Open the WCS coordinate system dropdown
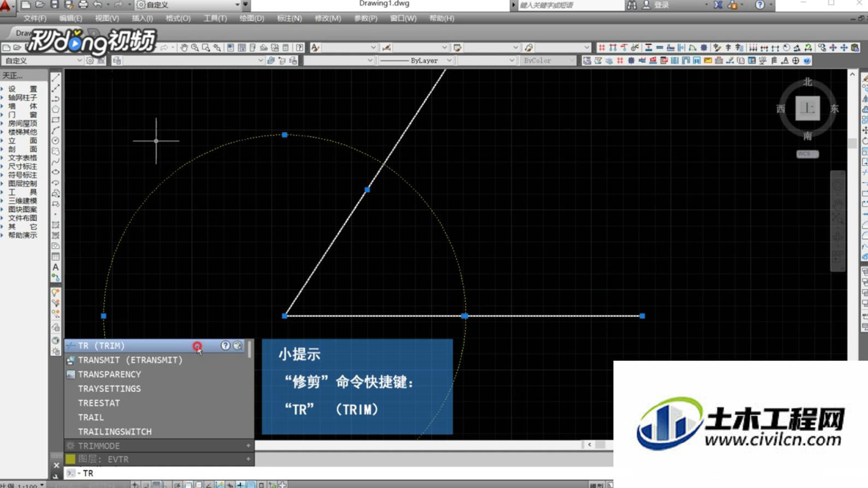 coord(807,154)
